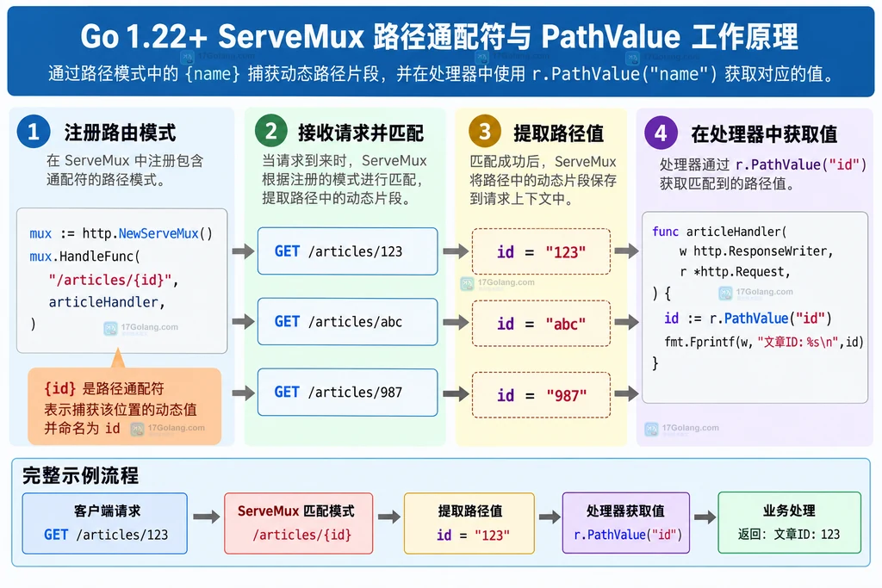The height and width of the screenshot is (588, 882).
Task: Click the "GET /articles/abc" request box
Action: [348, 321]
